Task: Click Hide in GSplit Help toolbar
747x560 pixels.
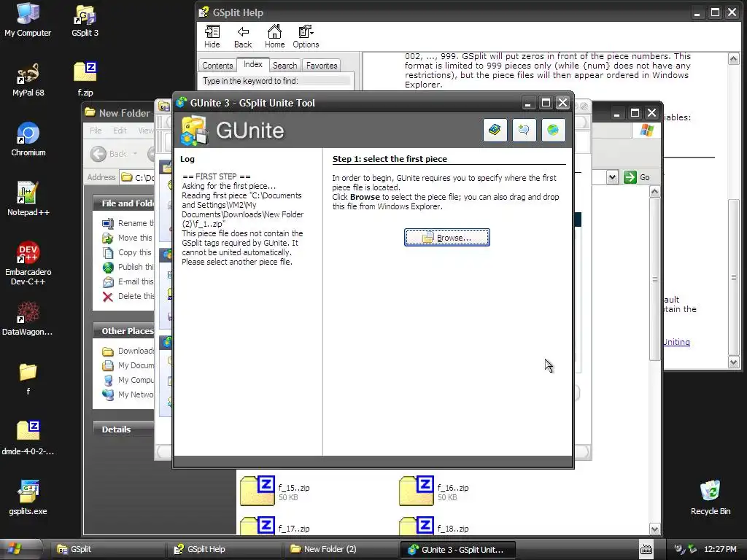Action: point(212,36)
